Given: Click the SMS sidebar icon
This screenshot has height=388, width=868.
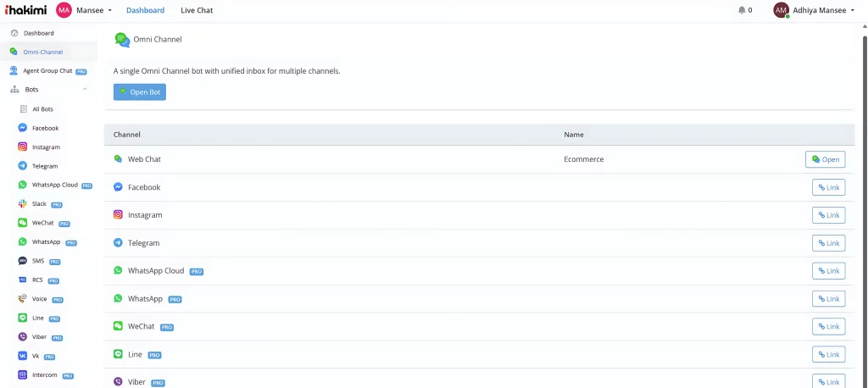Looking at the screenshot, I should [23, 261].
